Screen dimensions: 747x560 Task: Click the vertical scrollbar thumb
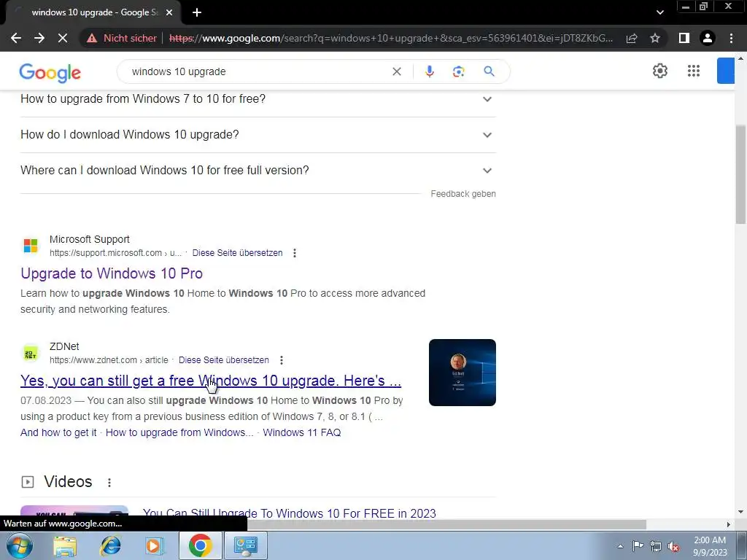740,174
